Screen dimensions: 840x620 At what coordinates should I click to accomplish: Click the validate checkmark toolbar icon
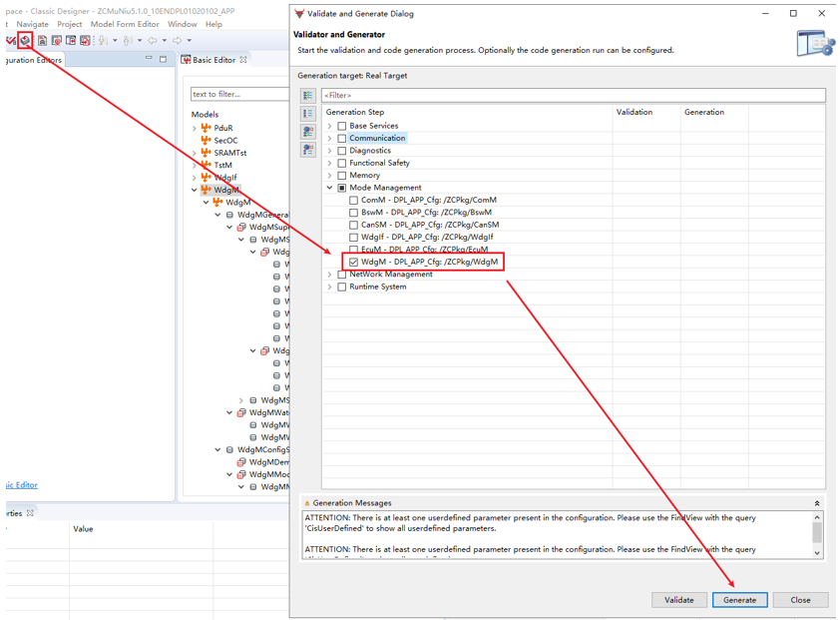click(10, 40)
